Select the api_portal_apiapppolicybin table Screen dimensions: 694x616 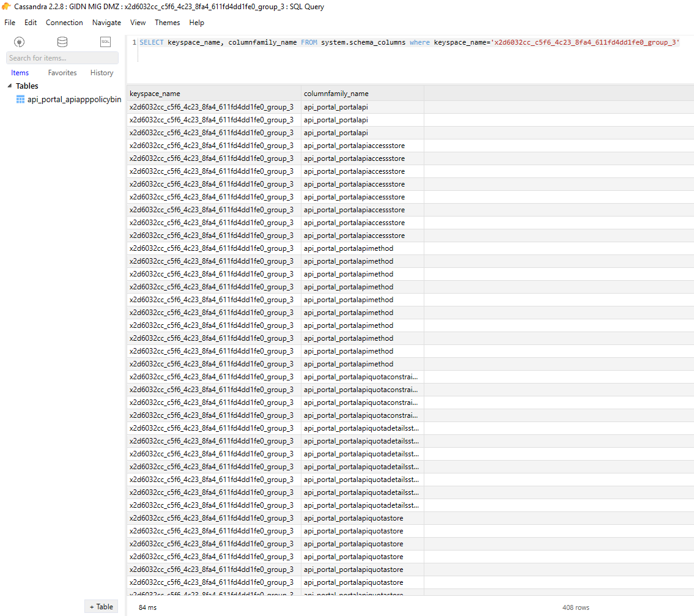(74, 99)
